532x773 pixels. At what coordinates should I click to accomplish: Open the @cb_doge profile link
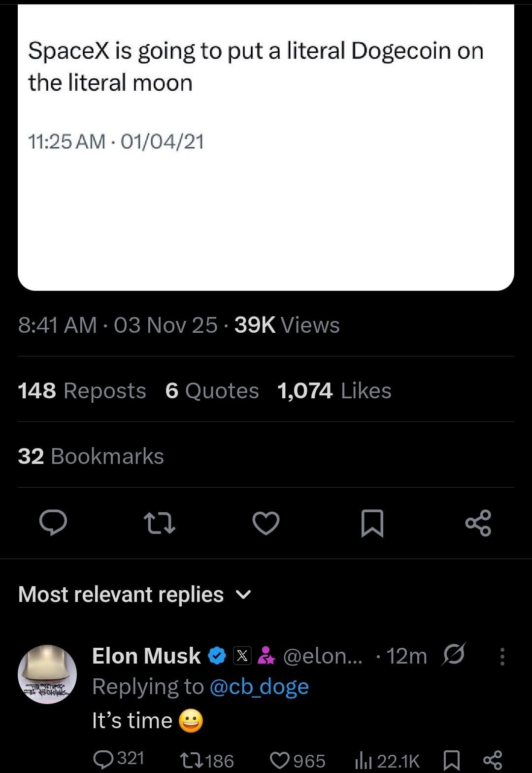click(x=259, y=687)
